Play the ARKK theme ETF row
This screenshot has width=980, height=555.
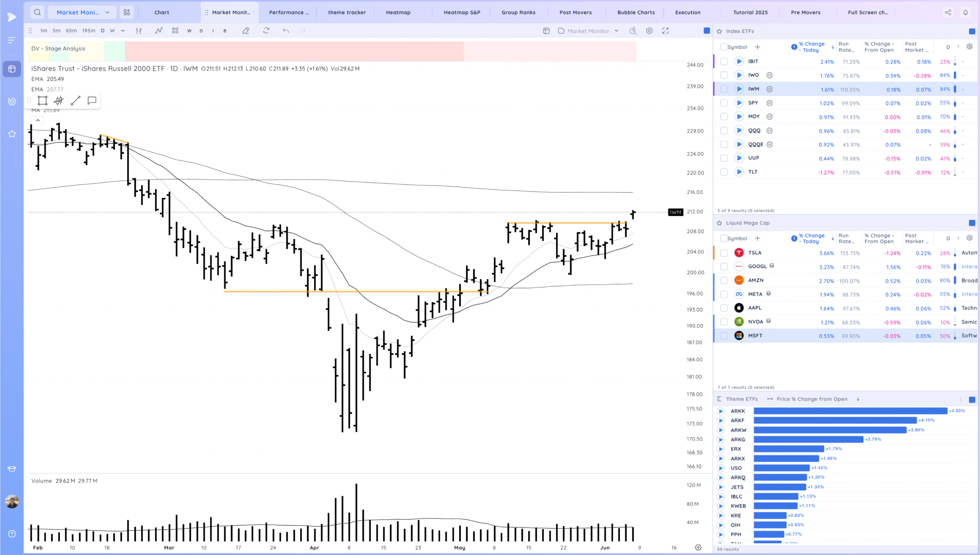[x=720, y=411]
